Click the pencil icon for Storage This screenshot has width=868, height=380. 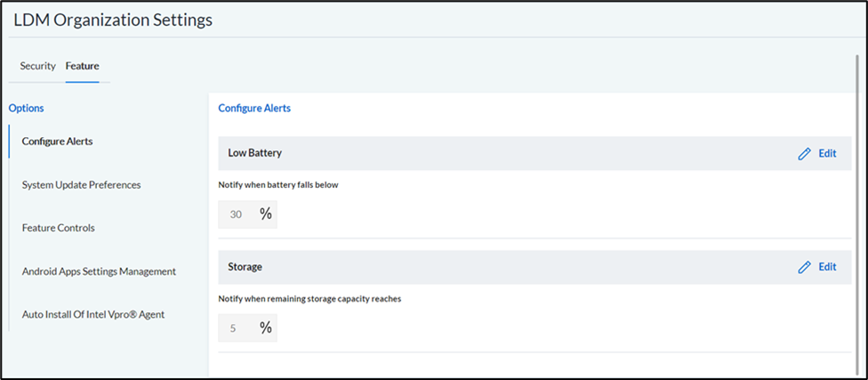[x=804, y=268]
